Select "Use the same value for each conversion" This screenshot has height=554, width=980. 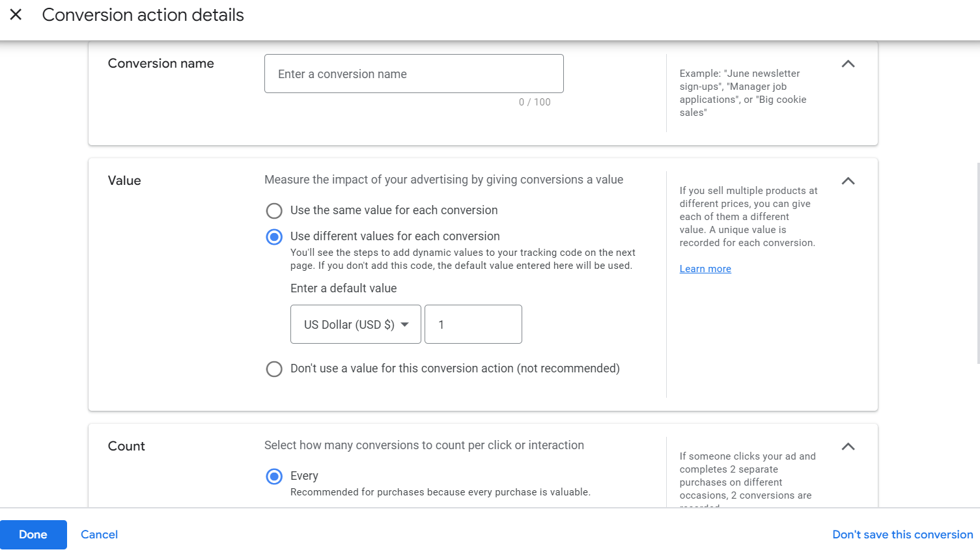[x=274, y=210]
